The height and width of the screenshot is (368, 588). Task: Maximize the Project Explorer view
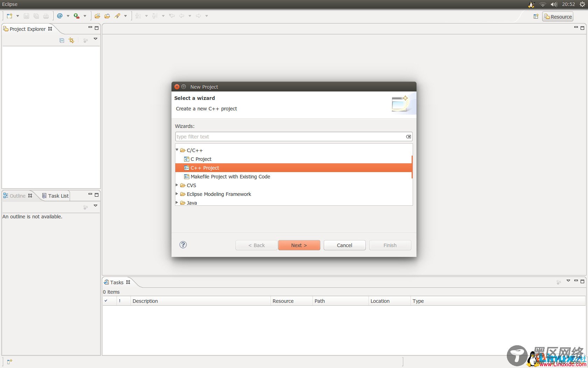click(97, 28)
